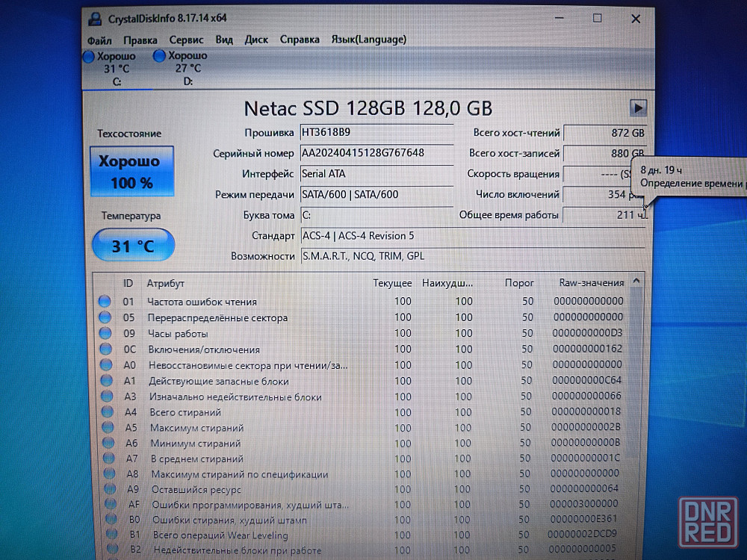
Task: Select the Часы работы attribute name
Action: point(178,334)
